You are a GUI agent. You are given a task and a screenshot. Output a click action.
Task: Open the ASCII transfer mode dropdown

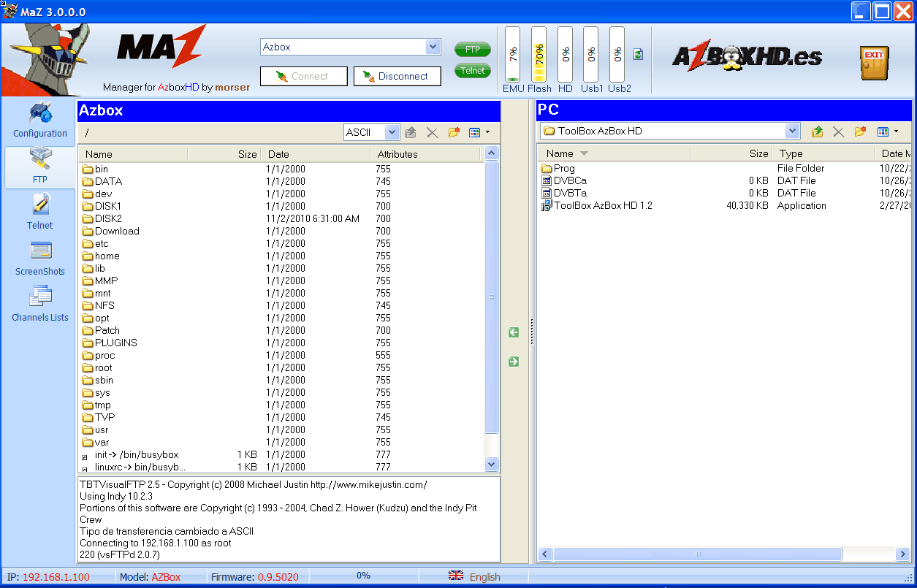(392, 132)
